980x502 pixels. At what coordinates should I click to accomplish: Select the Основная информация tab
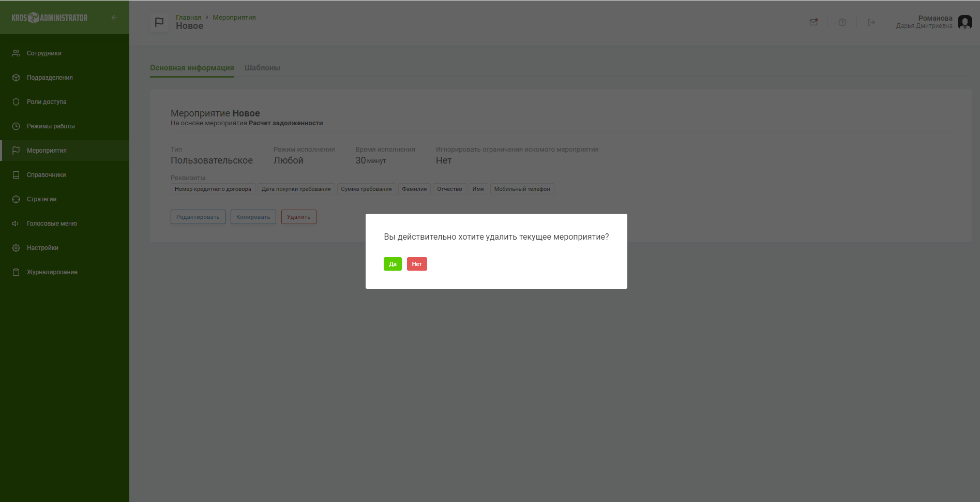click(x=192, y=68)
